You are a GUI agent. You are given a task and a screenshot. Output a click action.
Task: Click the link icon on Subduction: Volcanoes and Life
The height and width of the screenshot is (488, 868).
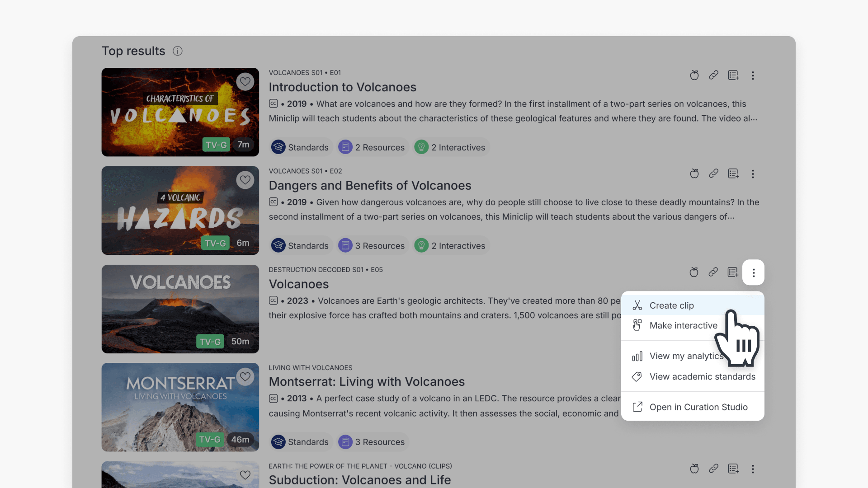(x=714, y=469)
